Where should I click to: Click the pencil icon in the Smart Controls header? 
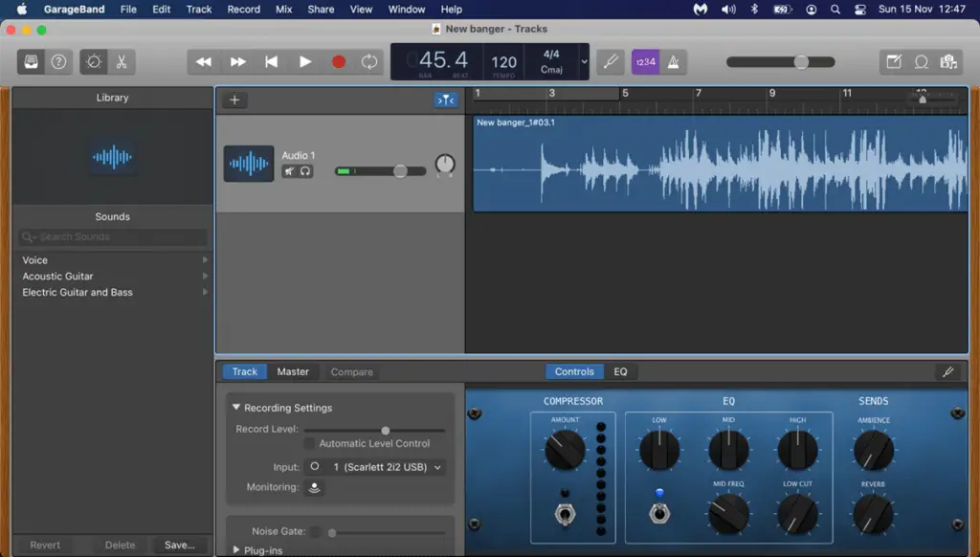947,372
